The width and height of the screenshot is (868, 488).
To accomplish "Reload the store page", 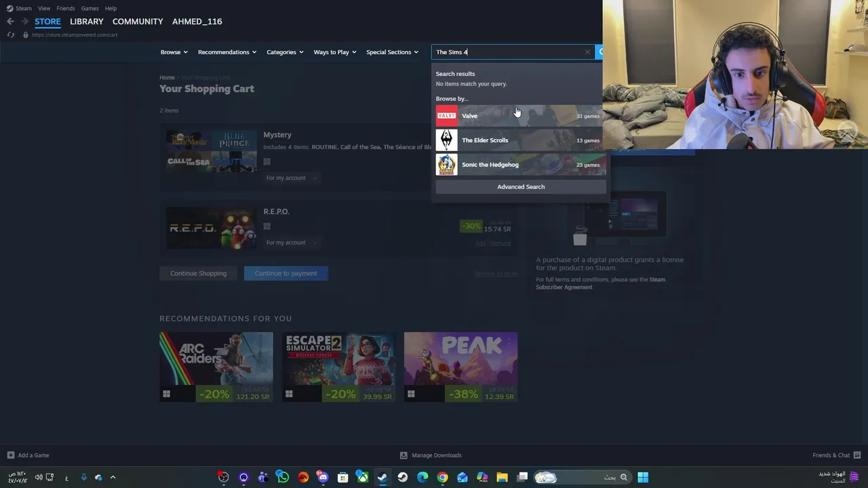I will point(10,35).
